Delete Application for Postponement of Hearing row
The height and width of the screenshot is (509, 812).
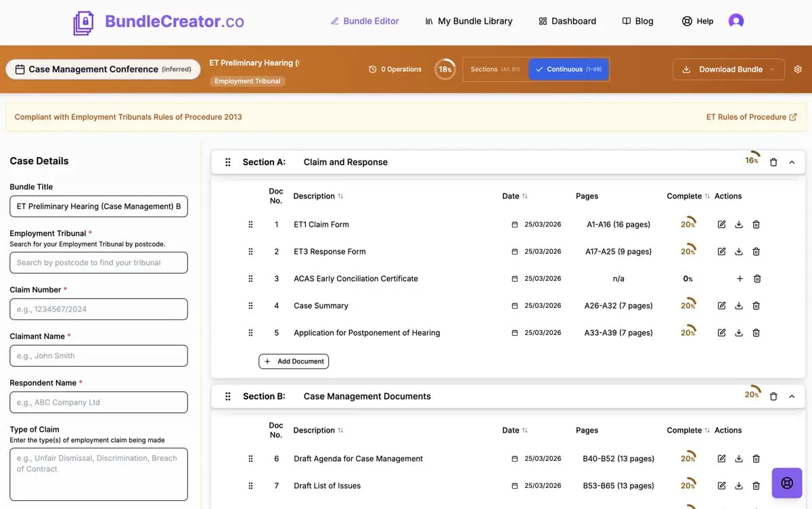tap(757, 333)
